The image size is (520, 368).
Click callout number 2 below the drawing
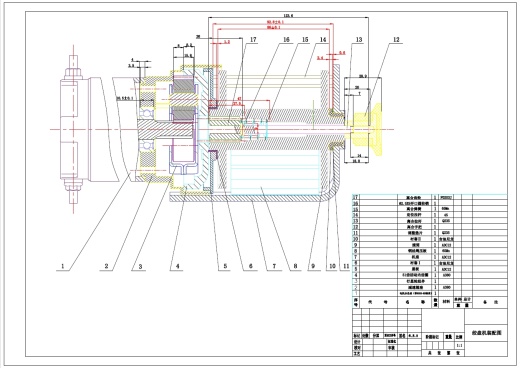[x=106, y=266]
